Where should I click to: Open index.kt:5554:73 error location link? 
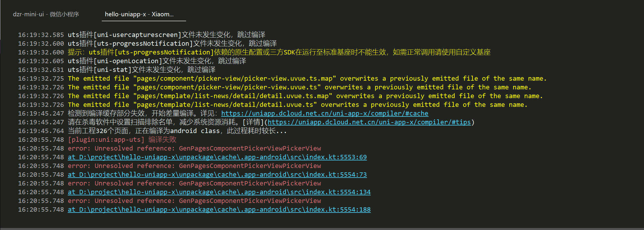coord(217,175)
